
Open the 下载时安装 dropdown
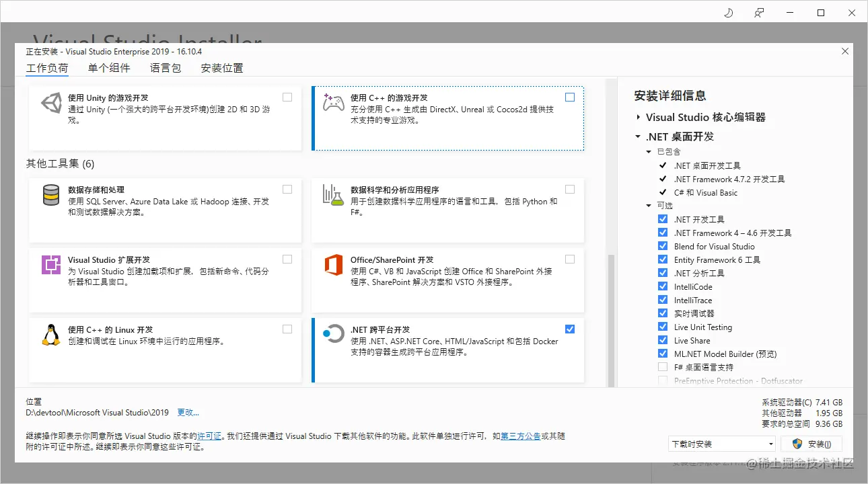(722, 444)
